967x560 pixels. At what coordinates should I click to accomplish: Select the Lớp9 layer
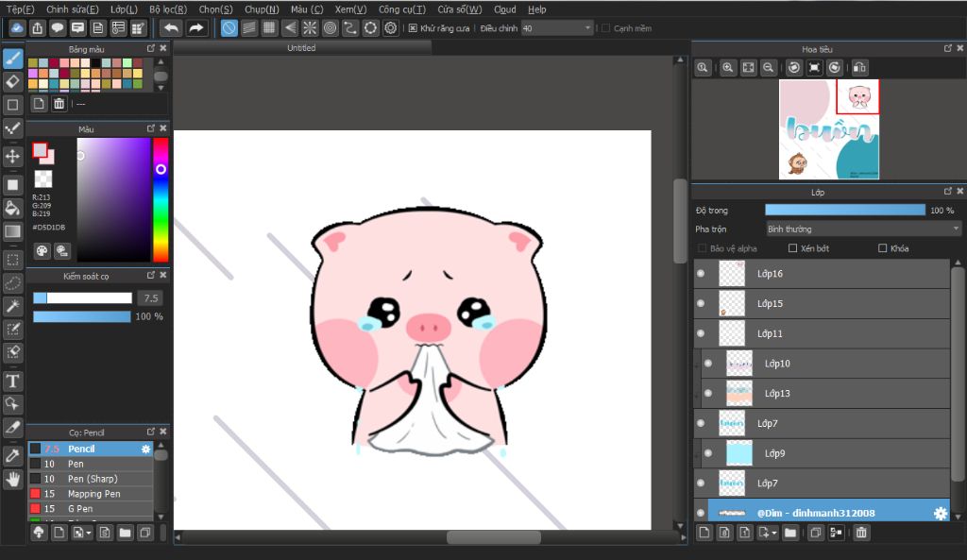point(825,453)
